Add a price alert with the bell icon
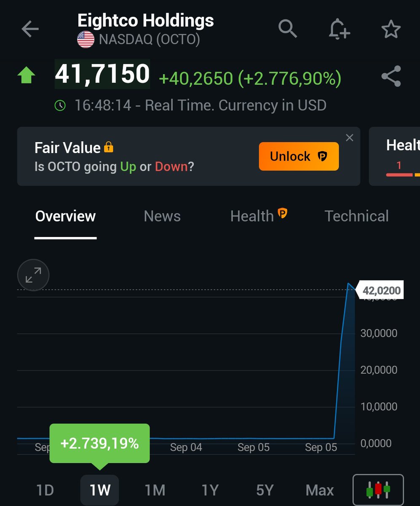This screenshot has height=506, width=420. coord(339,29)
